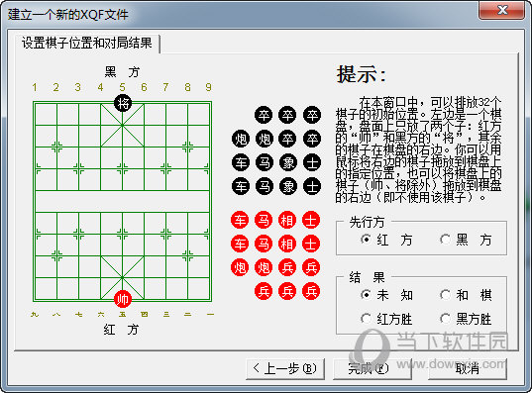Screen dimensions: 532x393
Task: Pick the lower black 马 piece
Action: 265,186
